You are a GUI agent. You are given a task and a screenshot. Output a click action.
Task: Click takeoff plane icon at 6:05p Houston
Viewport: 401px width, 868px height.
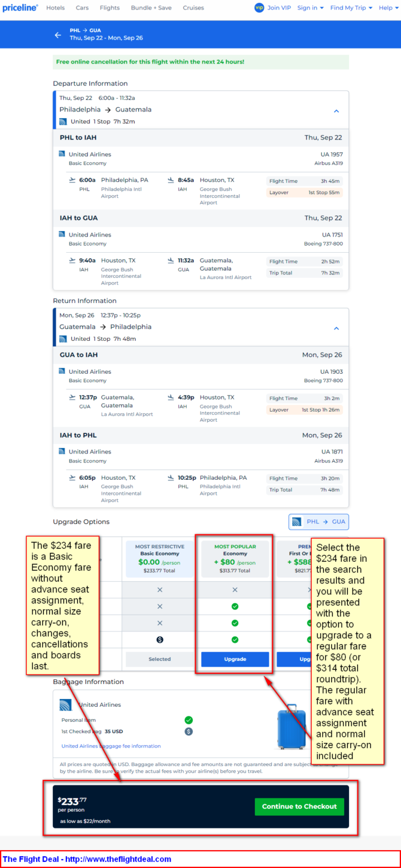[72, 477]
